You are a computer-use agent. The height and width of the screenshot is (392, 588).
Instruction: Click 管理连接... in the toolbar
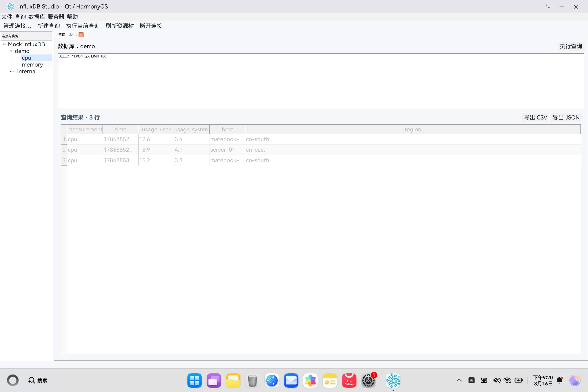pyautogui.click(x=17, y=26)
